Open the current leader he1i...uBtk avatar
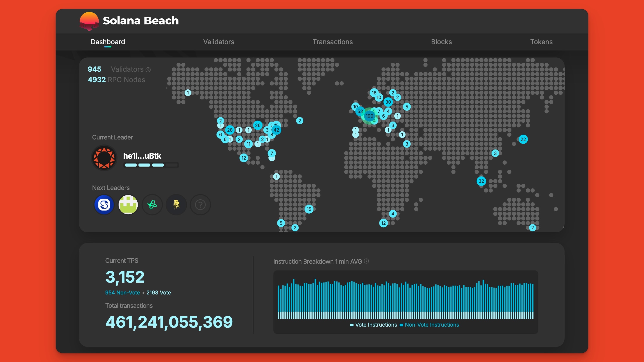Image resolution: width=644 pixels, height=362 pixels. pos(104,158)
